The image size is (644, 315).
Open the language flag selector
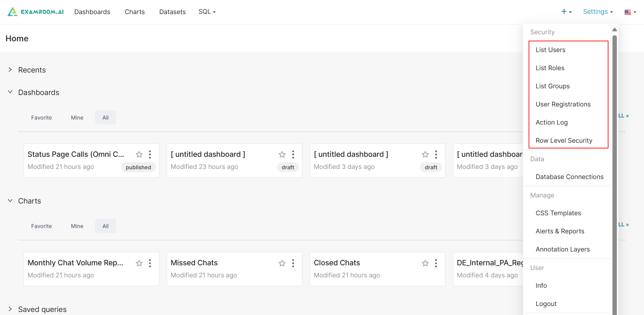pyautogui.click(x=630, y=12)
